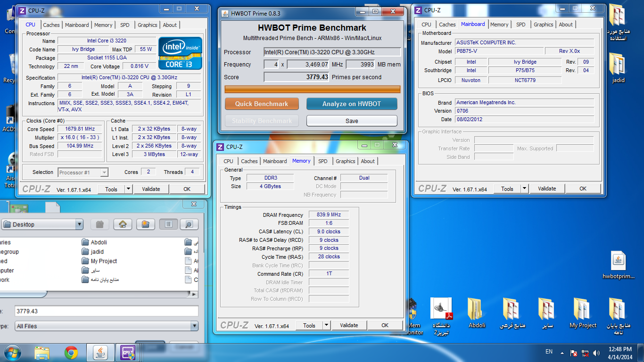Toggle List view in save dialog

(168, 224)
